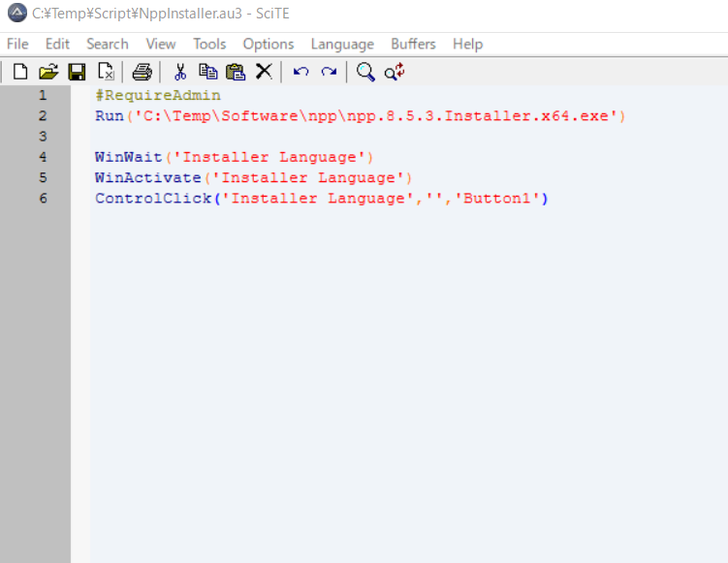The width and height of the screenshot is (728, 563).
Task: Close the current document via toolbar icon
Action: tap(106, 72)
